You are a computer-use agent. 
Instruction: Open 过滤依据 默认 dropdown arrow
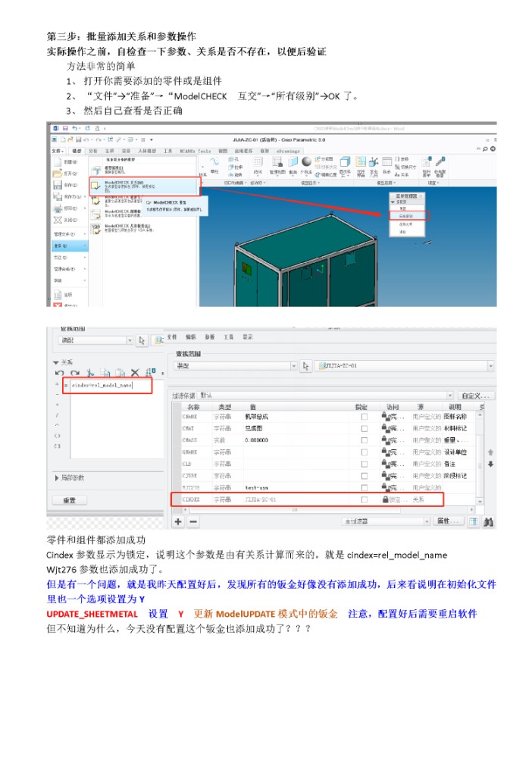click(x=450, y=396)
